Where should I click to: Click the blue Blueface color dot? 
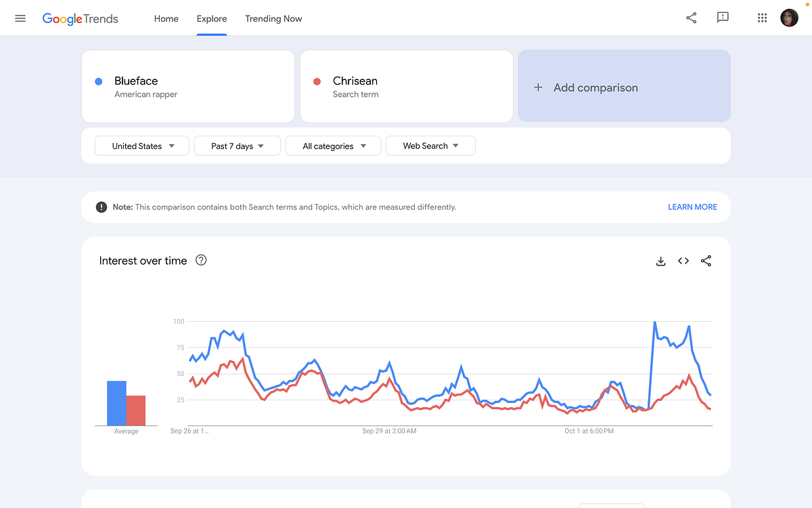click(x=99, y=81)
